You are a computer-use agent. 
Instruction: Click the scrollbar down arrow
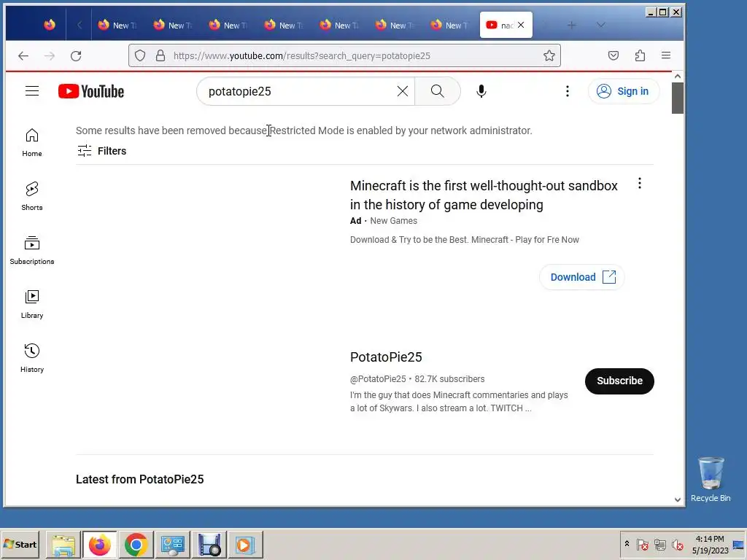click(x=678, y=499)
